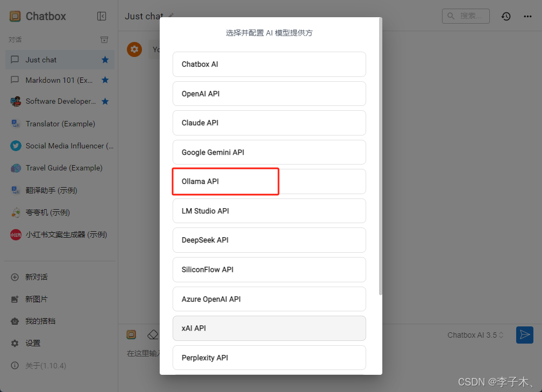Click the Software Developer avatar icon
This screenshot has width=542, height=392.
16,101
